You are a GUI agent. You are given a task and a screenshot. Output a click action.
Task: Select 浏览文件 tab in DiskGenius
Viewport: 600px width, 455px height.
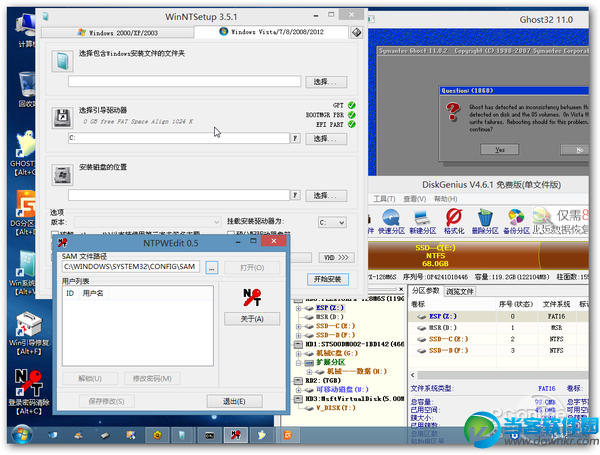click(x=460, y=292)
